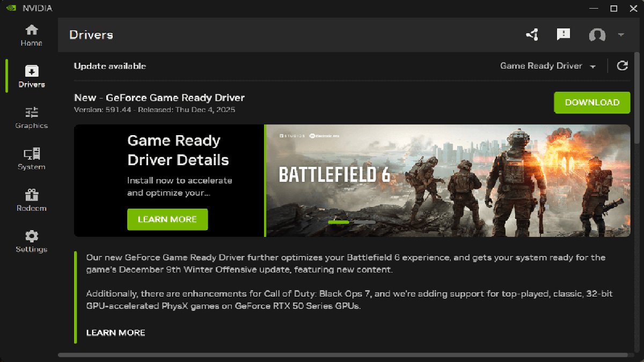Click green LEARN MORE button in banner
Viewport: 644px width, 362px height.
point(167,219)
